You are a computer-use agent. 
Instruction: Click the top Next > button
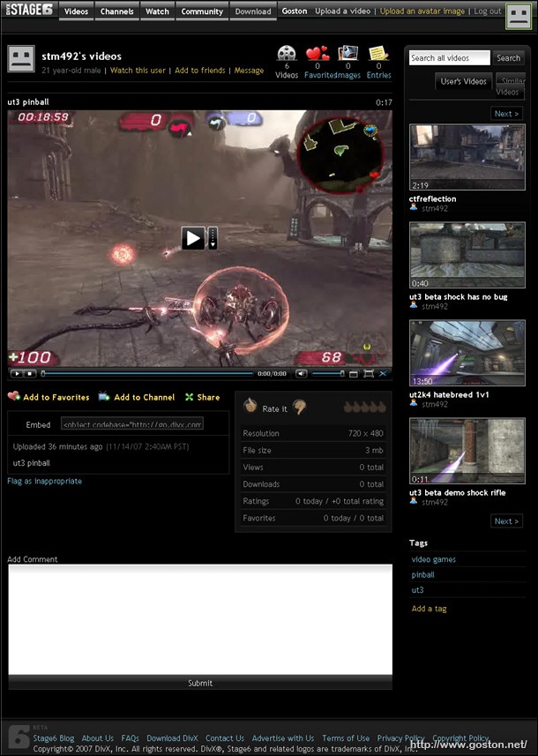(506, 114)
